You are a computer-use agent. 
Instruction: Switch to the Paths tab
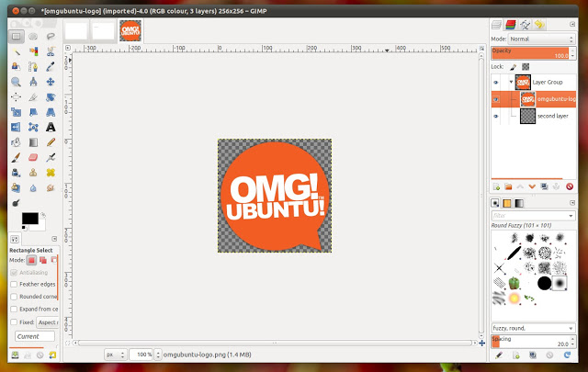[x=525, y=25]
